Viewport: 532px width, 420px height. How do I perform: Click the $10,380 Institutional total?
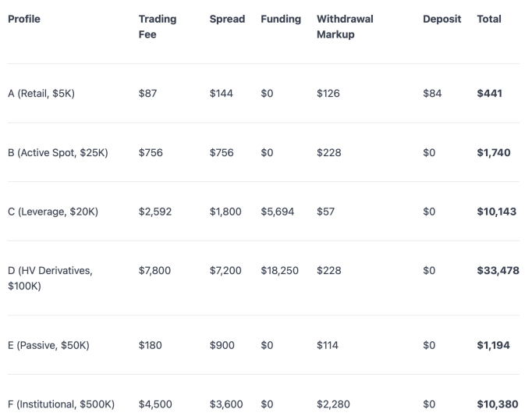pyautogui.click(x=498, y=404)
